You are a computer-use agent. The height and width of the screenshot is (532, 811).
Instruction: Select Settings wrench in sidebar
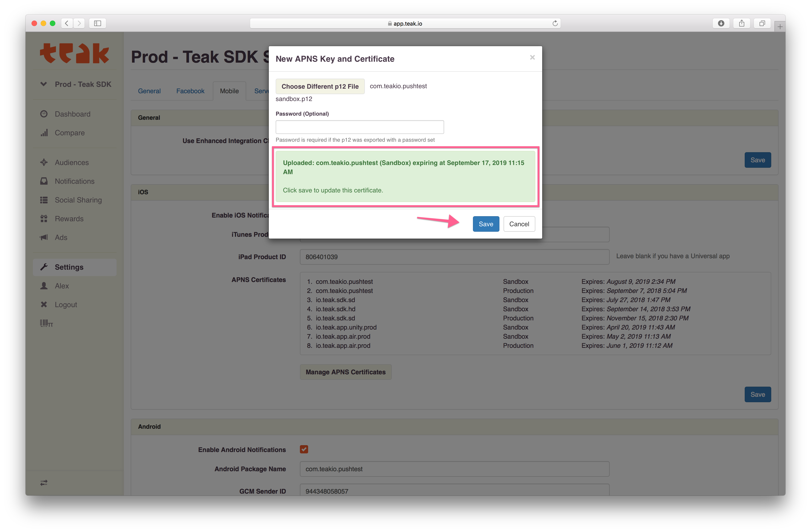coord(75,267)
